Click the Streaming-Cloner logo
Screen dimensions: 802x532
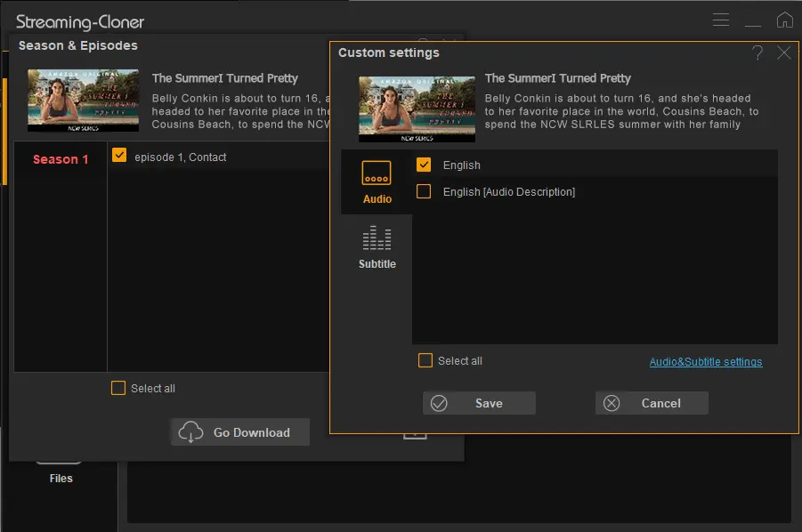tap(80, 22)
